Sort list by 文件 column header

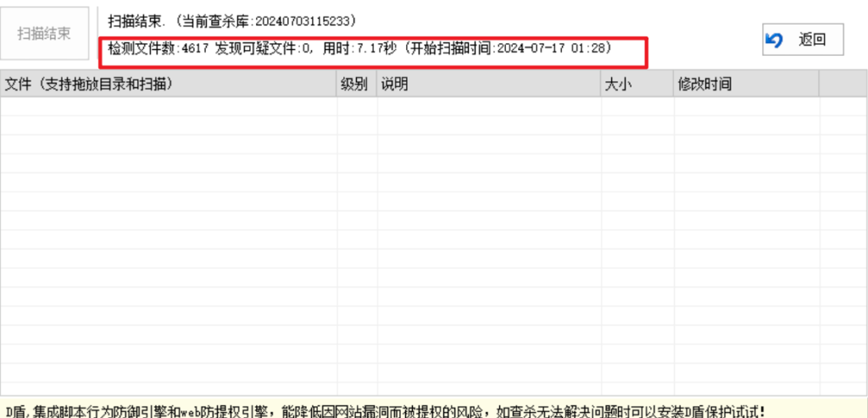168,84
